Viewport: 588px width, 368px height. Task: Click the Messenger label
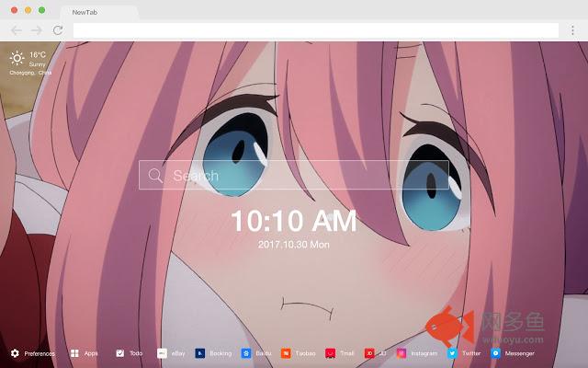[519, 353]
